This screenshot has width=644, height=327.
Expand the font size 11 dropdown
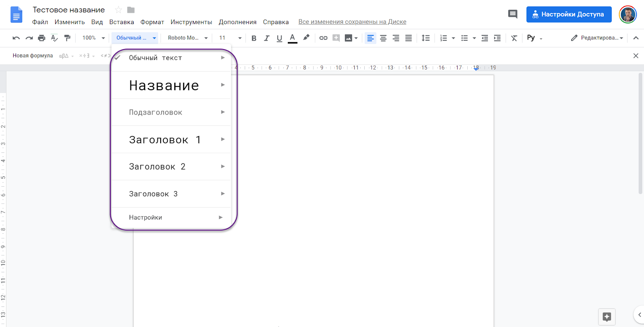click(x=230, y=38)
